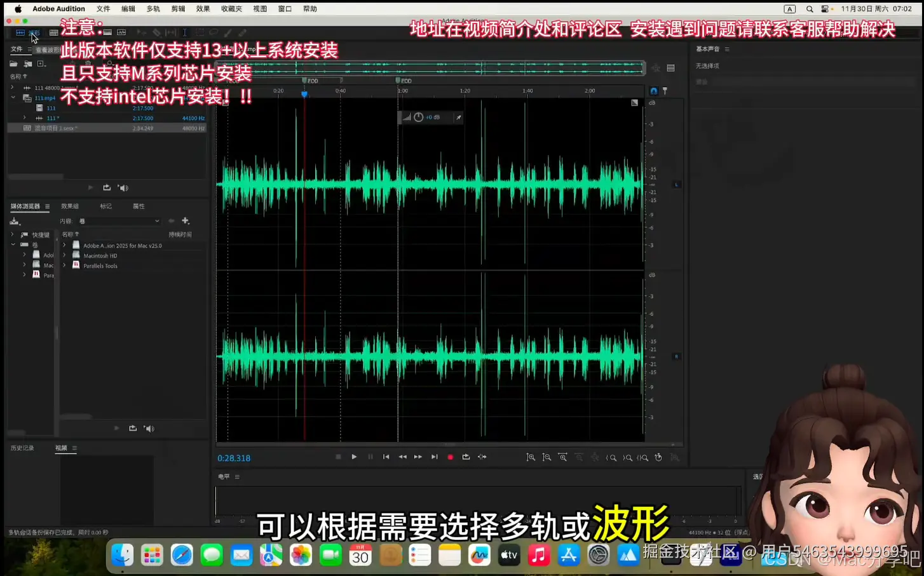Switch to the 波形 waveform editor view

pyautogui.click(x=28, y=32)
